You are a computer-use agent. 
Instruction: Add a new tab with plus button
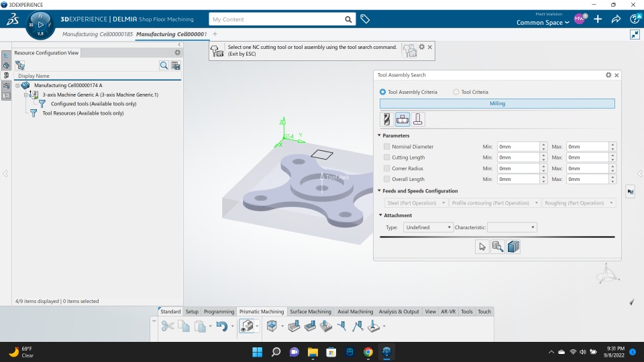(x=215, y=34)
